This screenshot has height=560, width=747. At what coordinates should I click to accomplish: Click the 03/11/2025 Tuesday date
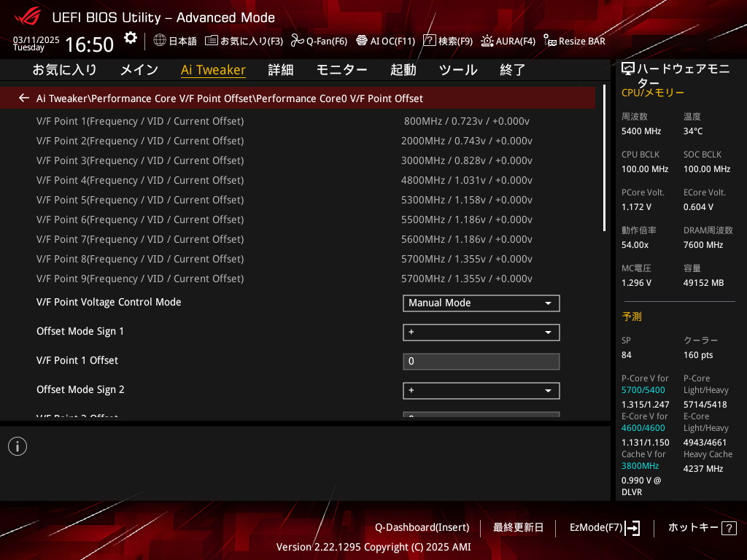36,43
